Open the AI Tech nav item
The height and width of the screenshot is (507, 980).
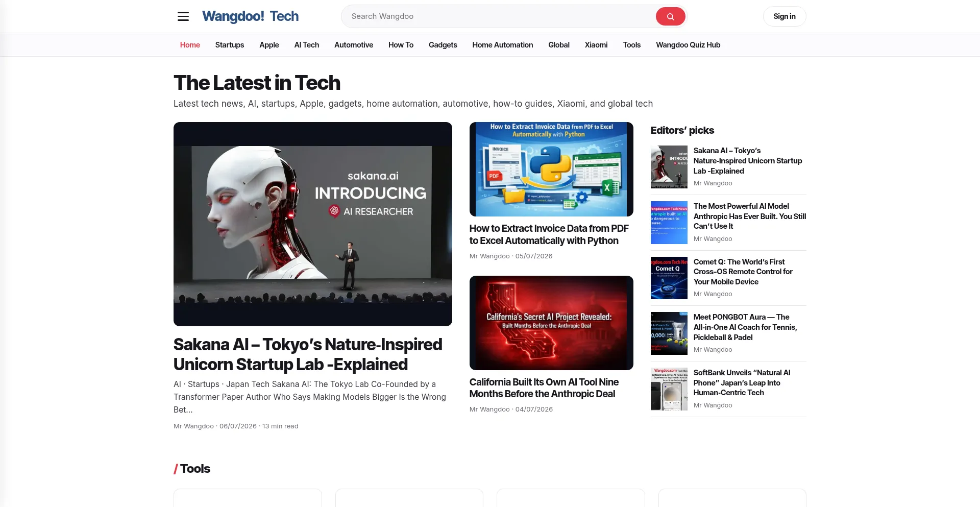(307, 45)
